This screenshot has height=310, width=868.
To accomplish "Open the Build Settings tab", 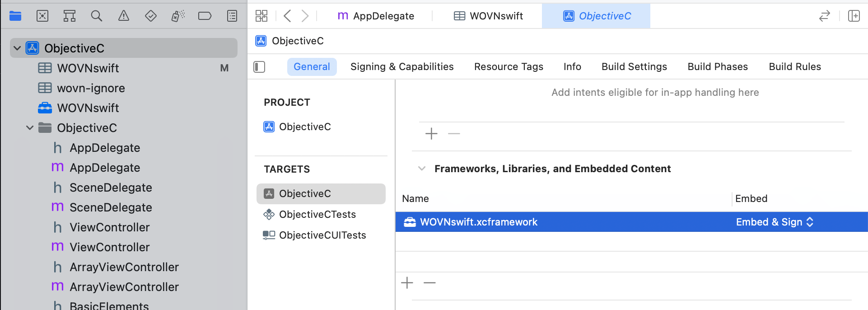I will point(634,67).
